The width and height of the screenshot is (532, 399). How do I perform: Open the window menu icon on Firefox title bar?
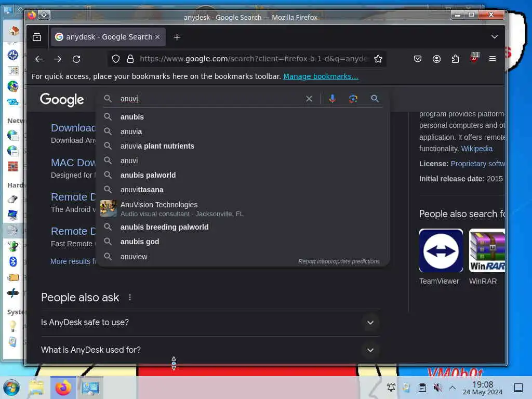[x=32, y=15]
